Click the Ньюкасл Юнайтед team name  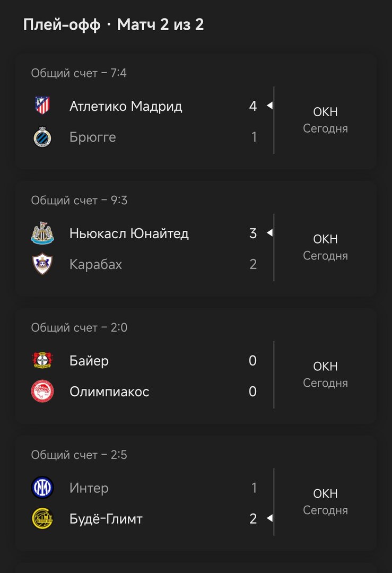coord(129,233)
